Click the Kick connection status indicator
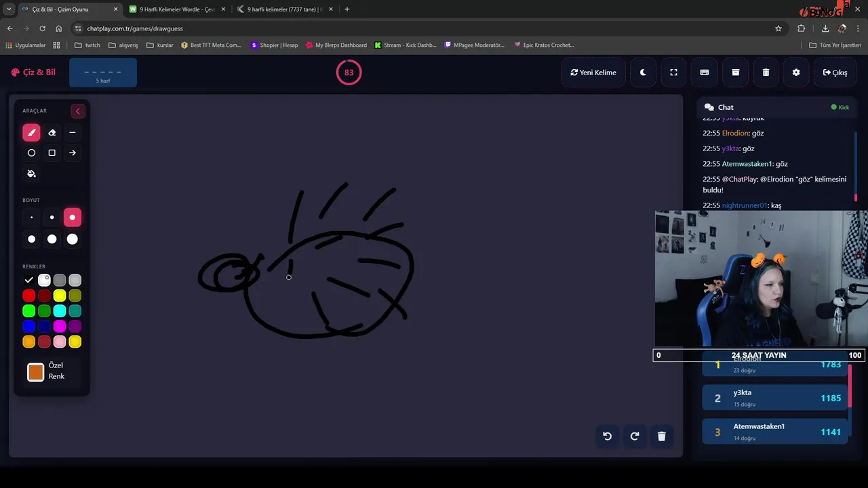This screenshot has width=868, height=488. (840, 107)
